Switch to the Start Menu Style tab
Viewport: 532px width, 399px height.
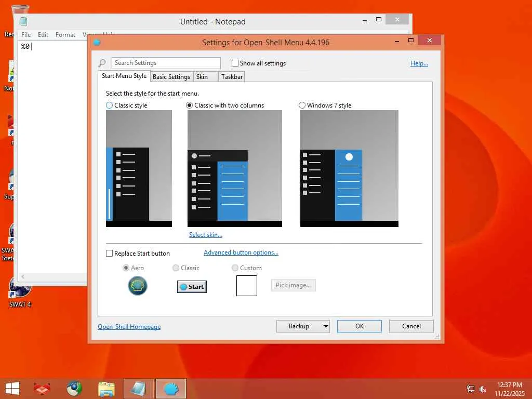(x=124, y=76)
